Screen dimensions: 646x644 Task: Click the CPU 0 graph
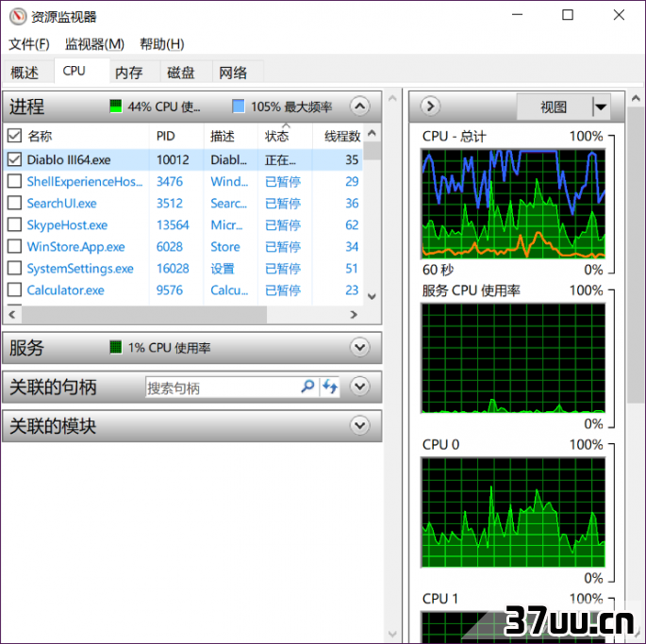[513, 512]
